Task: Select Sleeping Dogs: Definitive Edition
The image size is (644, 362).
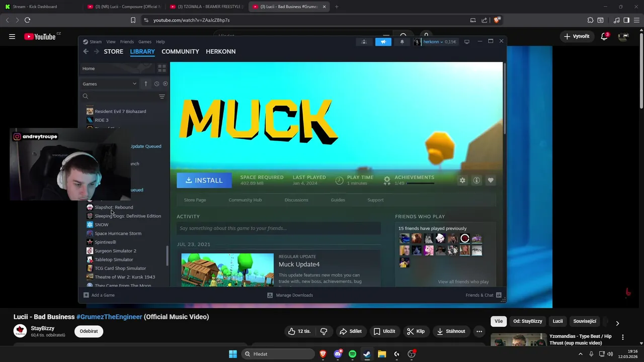Action: pos(128,216)
